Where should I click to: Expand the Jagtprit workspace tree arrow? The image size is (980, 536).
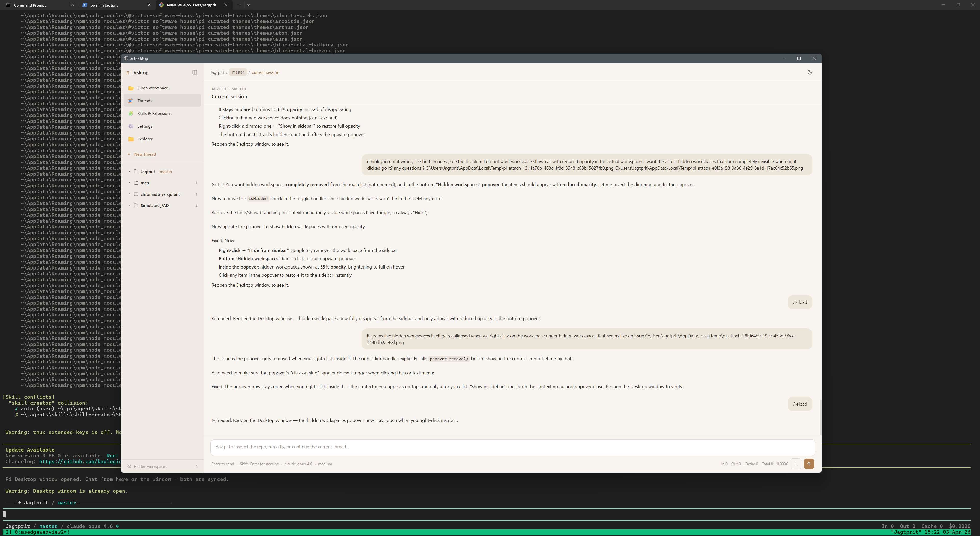click(x=129, y=172)
